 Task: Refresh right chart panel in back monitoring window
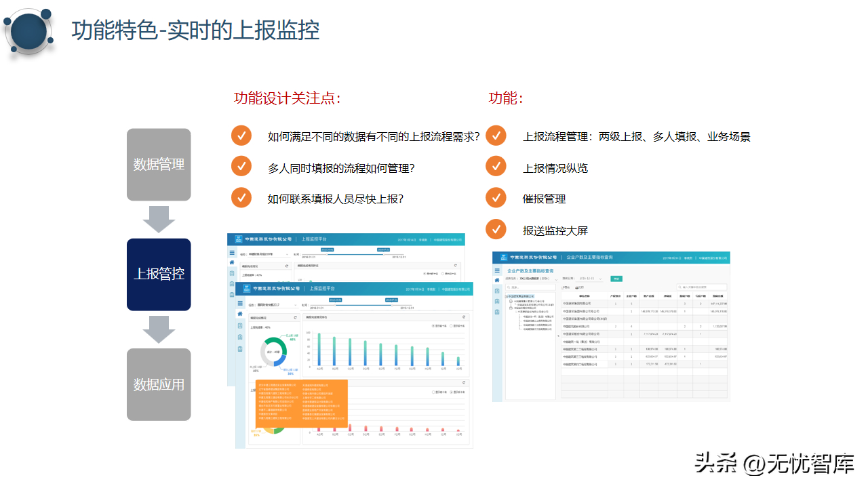tap(456, 266)
